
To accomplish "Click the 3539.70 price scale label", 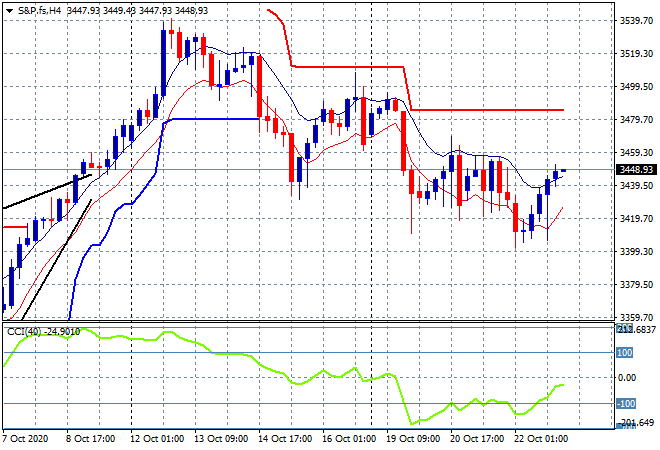I will coord(637,20).
